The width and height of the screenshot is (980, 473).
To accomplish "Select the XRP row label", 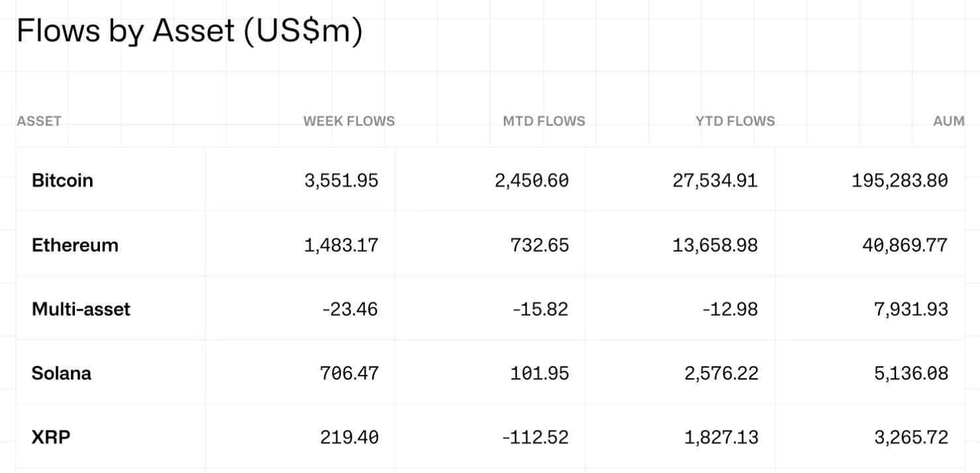I will 51,438.
